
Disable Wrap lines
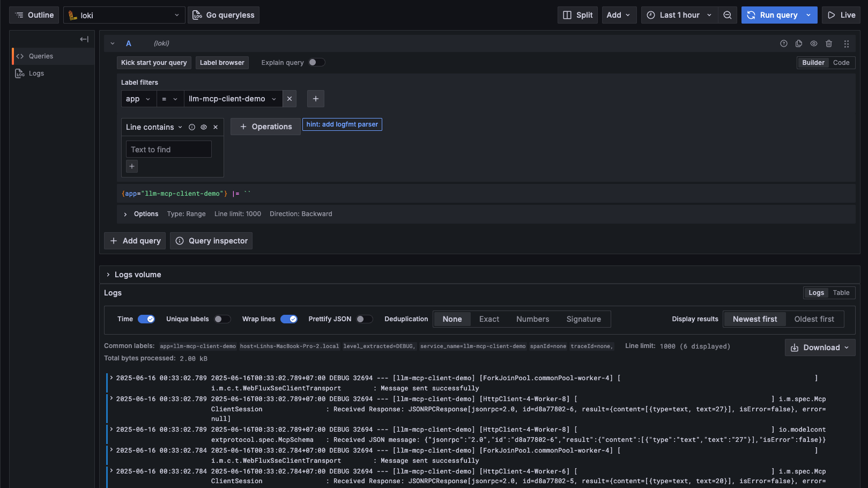pos(289,319)
